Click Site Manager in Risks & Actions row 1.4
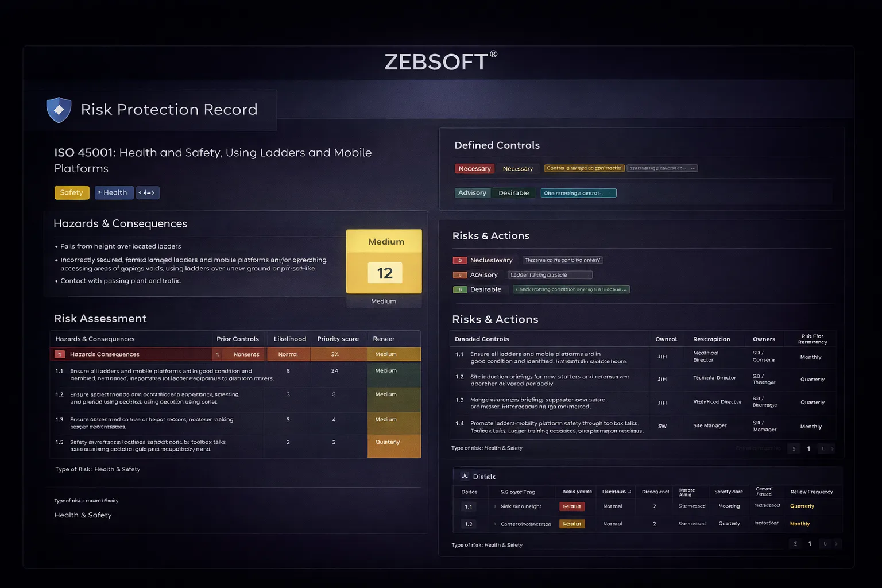Screen dimensions: 882x588 coord(710,425)
